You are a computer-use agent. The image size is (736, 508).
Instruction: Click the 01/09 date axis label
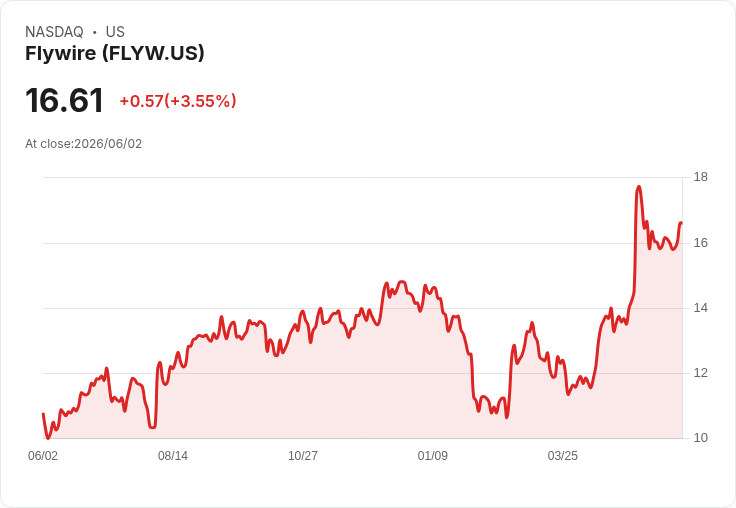[433, 455]
